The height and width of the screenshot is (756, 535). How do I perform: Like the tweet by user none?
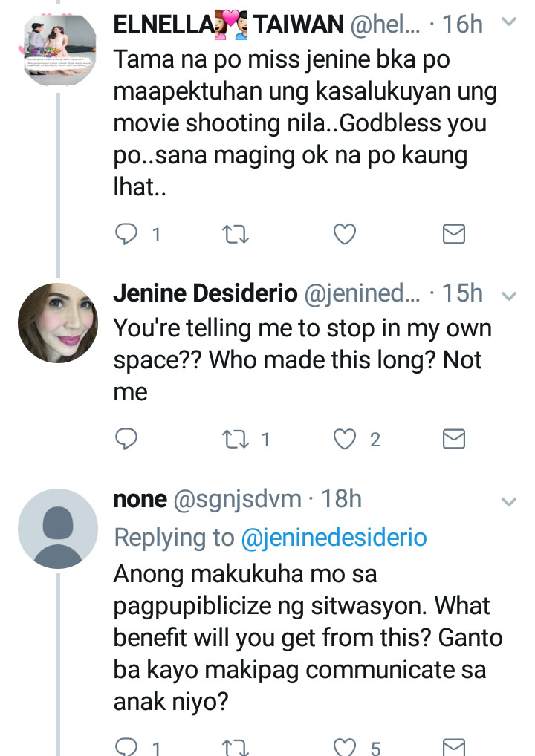click(x=344, y=746)
